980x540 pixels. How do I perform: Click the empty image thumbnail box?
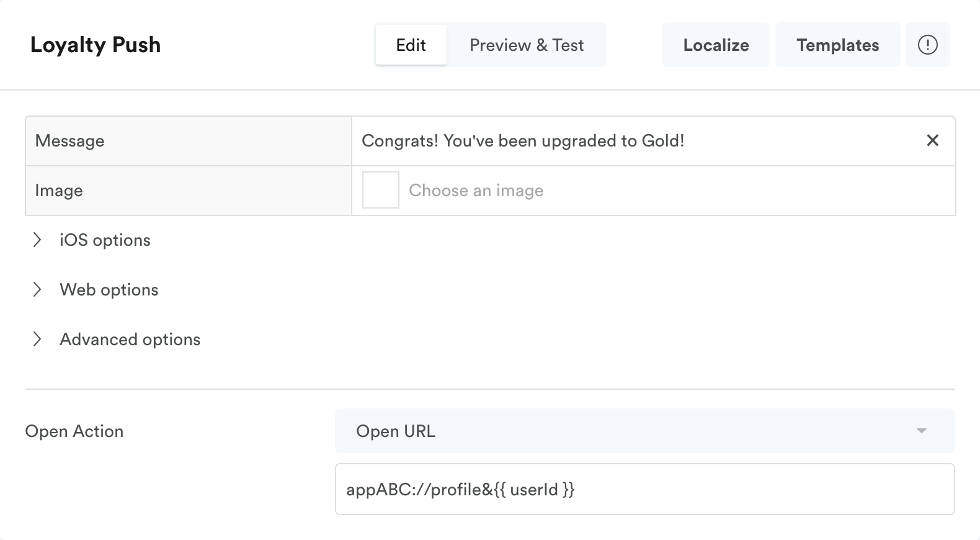coord(380,190)
